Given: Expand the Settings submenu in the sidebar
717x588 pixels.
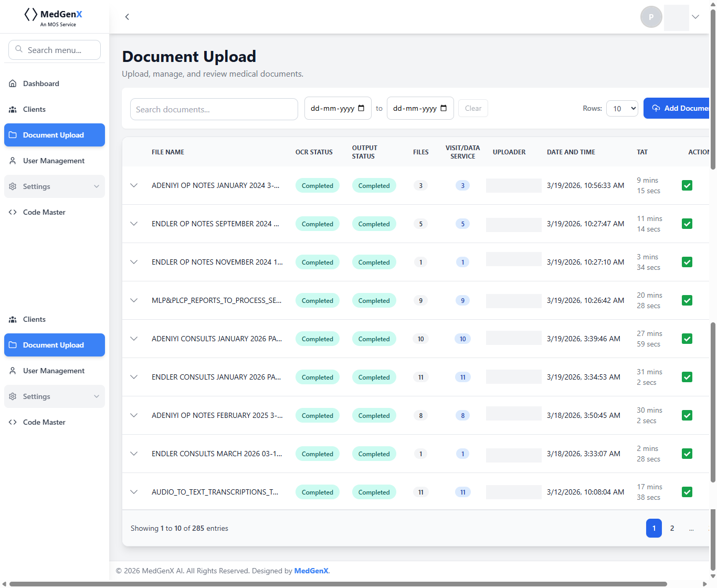Looking at the screenshot, I should point(96,186).
